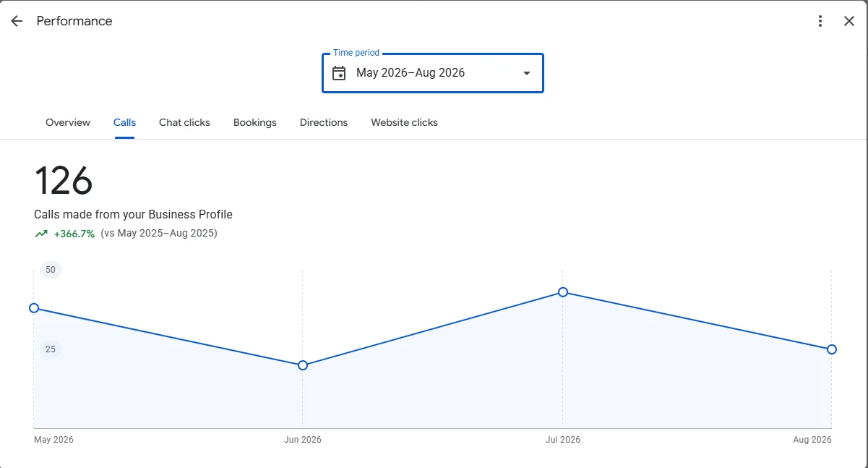Click the +366.7% change value

pyautogui.click(x=74, y=234)
